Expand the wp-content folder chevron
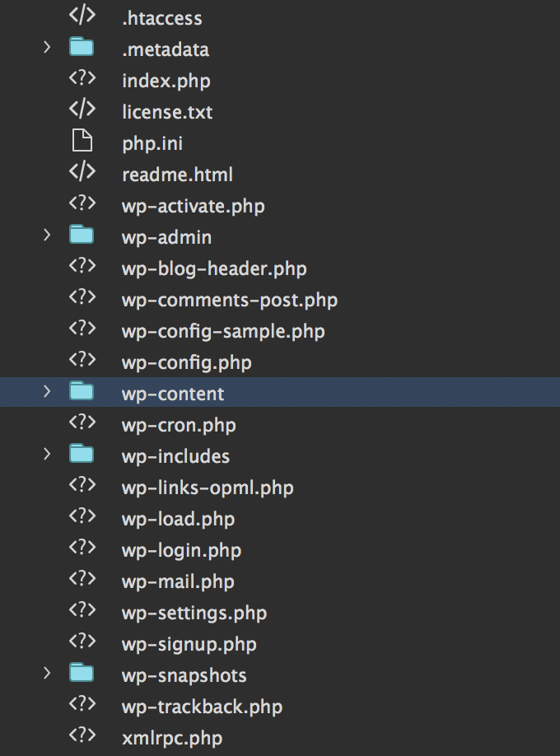This screenshot has height=756, width=560. (x=47, y=391)
